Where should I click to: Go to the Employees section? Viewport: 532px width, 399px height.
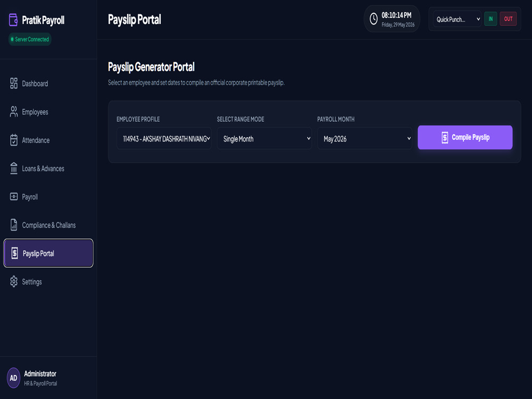pos(48,112)
